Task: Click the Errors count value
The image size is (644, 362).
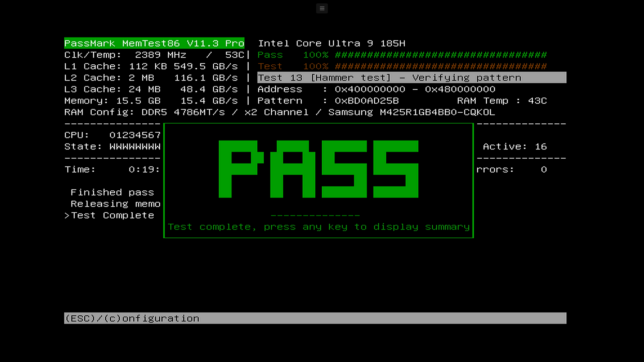Action: click(x=543, y=170)
